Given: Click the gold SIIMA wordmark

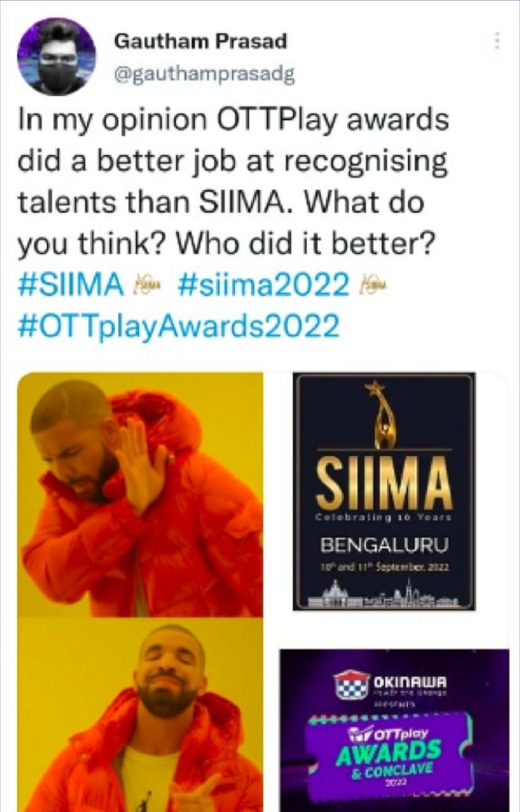Looking at the screenshot, I should [x=384, y=483].
